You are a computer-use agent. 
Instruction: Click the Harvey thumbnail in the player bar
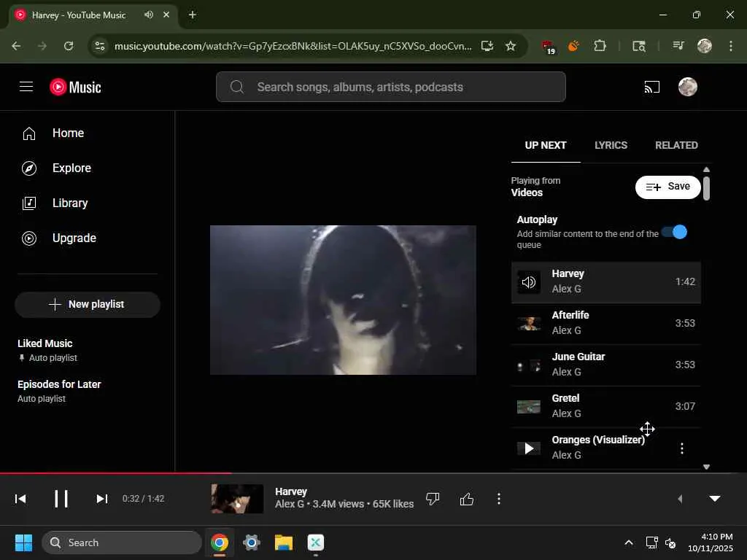pos(237,499)
